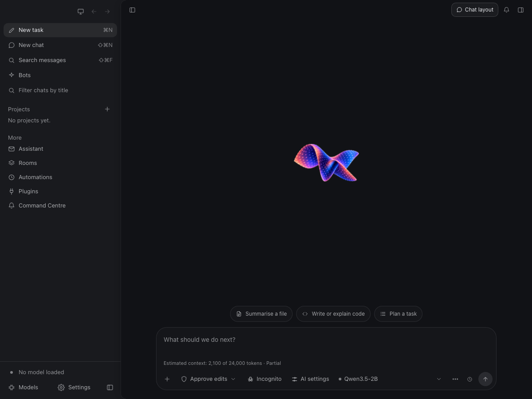
Task: Choose the Summarise a file suggestion
Action: (x=261, y=314)
